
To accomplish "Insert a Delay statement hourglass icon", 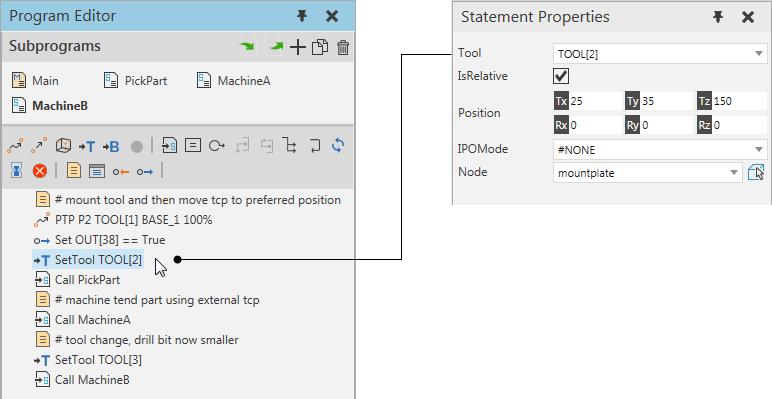I will [x=17, y=171].
